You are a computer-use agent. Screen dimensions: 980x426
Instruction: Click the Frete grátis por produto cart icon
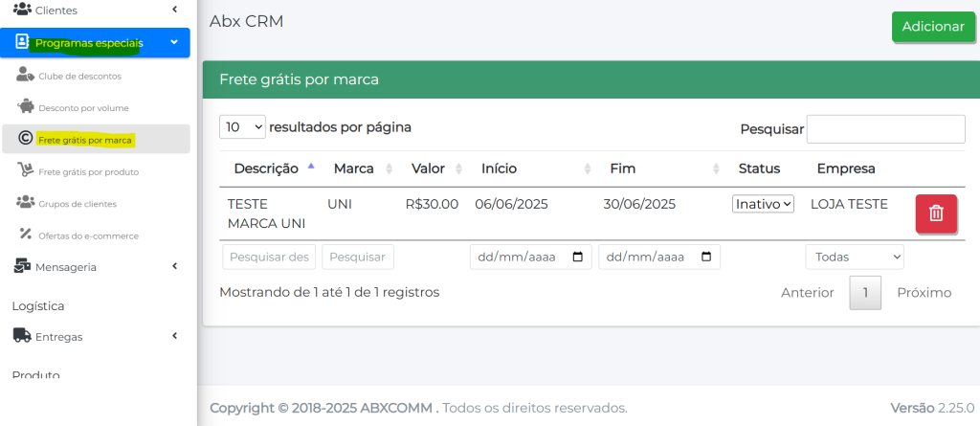[x=26, y=170]
